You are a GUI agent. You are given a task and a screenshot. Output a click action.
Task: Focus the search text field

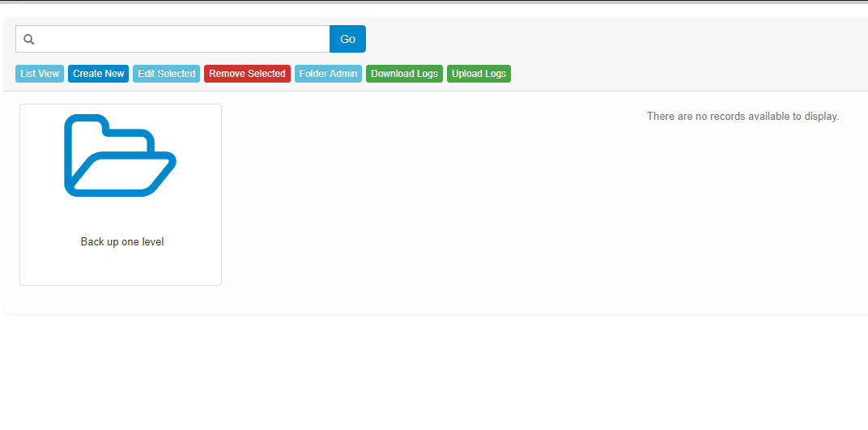tap(172, 39)
